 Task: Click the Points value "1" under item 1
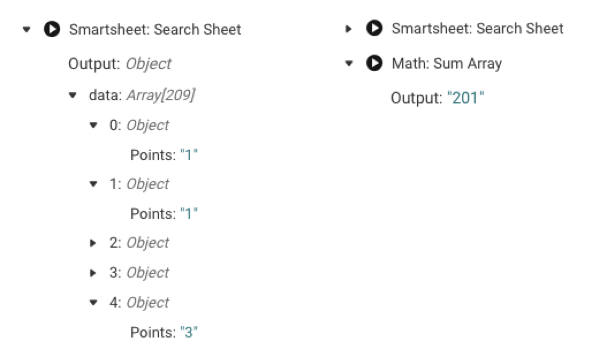(x=188, y=214)
